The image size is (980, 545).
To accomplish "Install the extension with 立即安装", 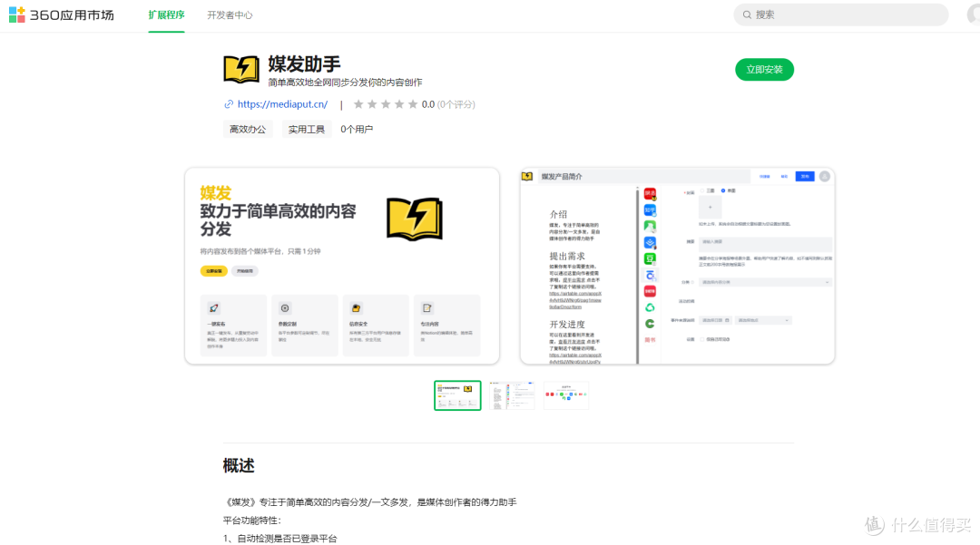I will coord(764,69).
